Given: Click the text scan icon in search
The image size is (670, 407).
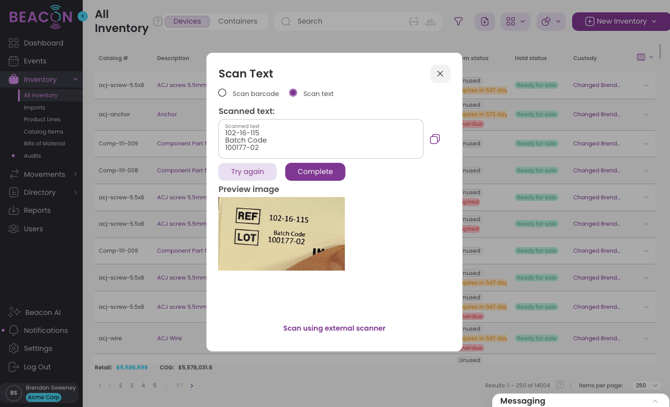Looking at the screenshot, I should point(430,21).
